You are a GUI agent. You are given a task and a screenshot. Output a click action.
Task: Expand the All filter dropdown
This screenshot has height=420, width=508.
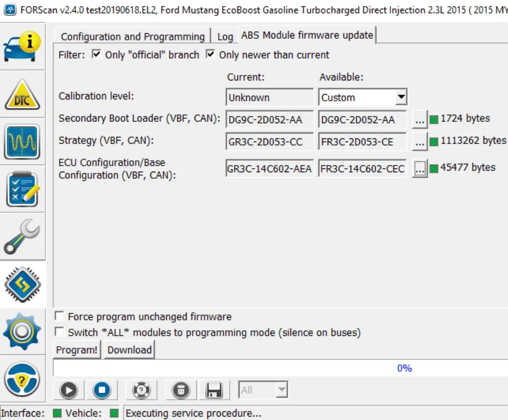(x=282, y=389)
